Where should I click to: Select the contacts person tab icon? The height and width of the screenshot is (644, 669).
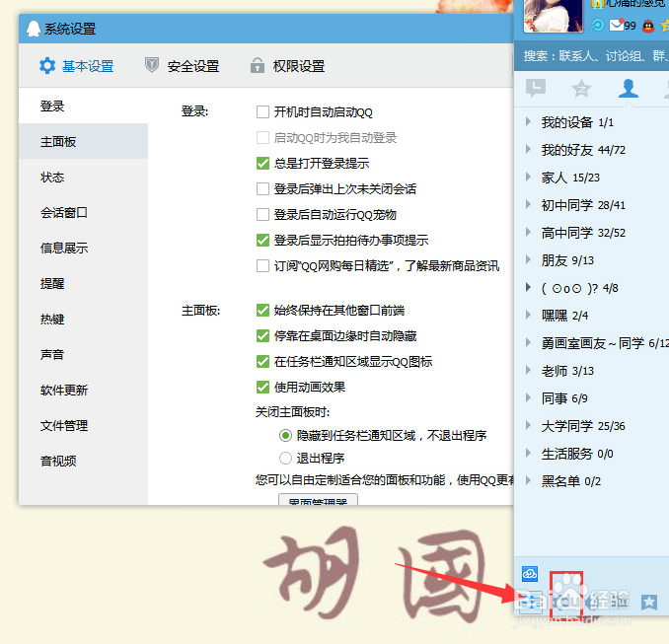[628, 89]
